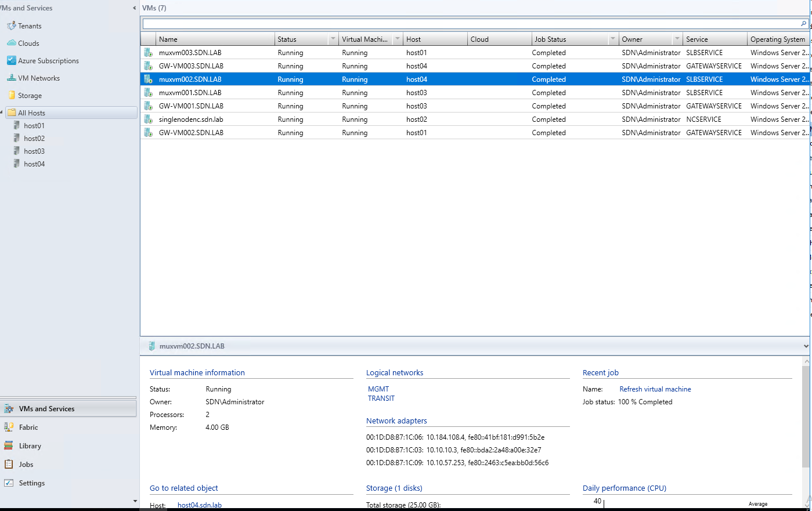Viewport: 812px width, 511px height.
Task: Click the VMs and Services workspace icon
Action: tap(9, 408)
